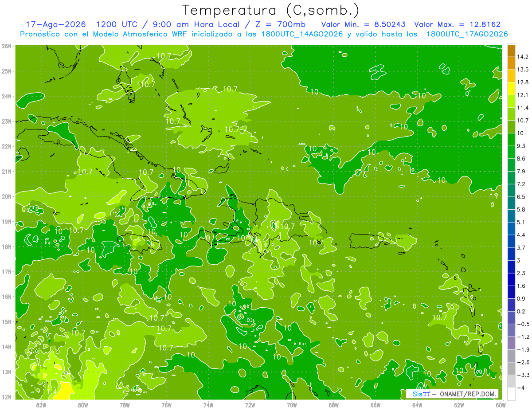Click the "80W" longitude axis label
532x411 pixels.
(x=83, y=405)
